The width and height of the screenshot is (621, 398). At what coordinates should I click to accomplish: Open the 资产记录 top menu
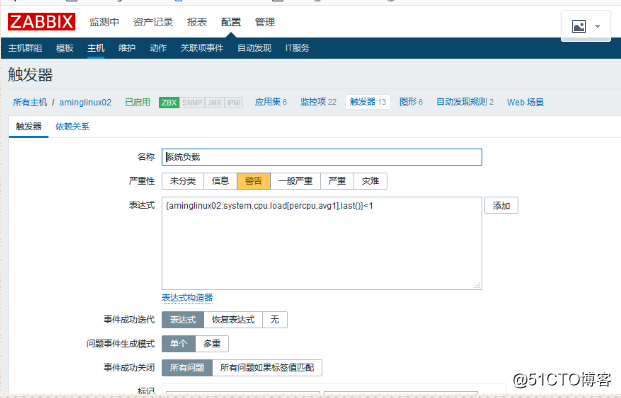[x=153, y=22]
